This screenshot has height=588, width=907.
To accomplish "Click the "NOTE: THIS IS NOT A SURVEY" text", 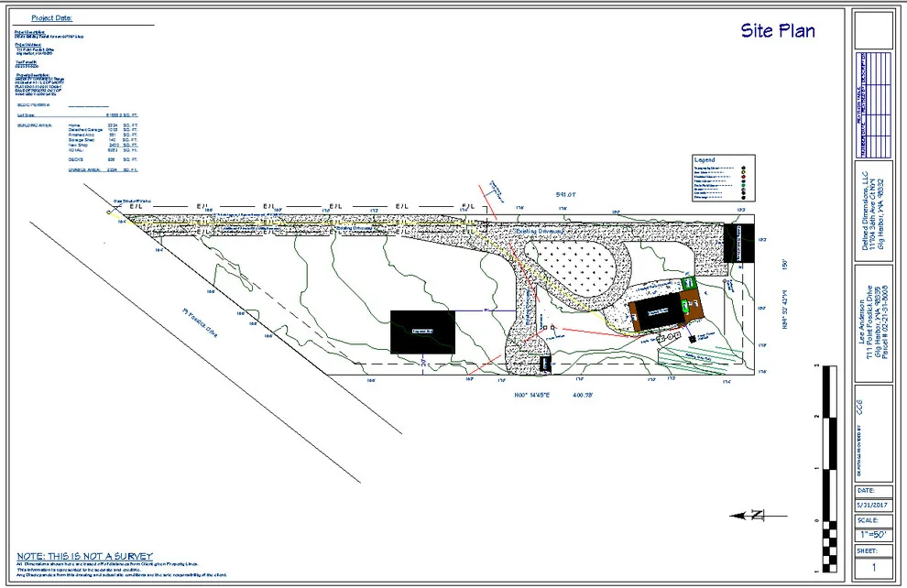I will (84, 556).
